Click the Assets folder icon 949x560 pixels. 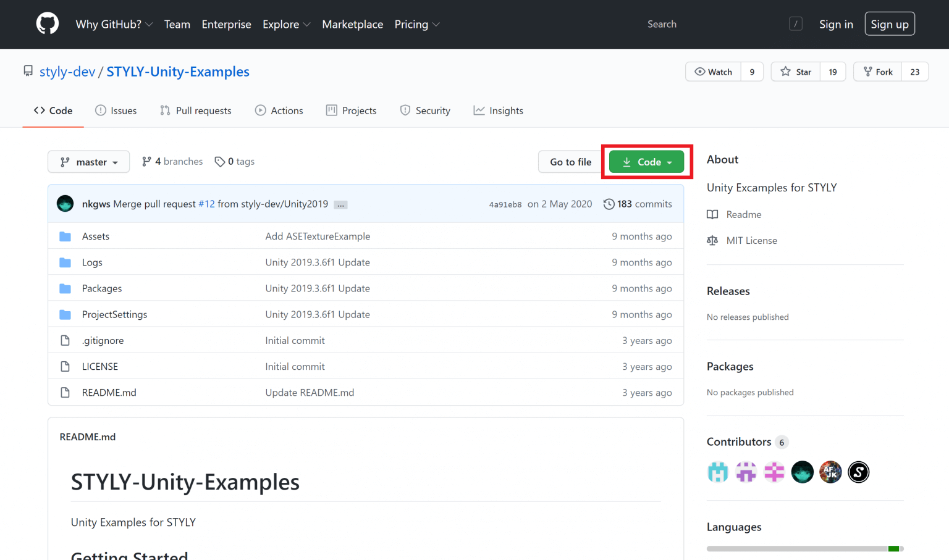(65, 236)
